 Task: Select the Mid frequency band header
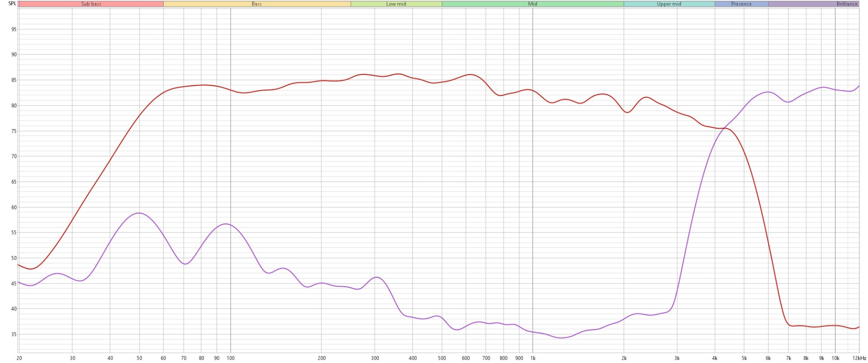pyautogui.click(x=533, y=4)
